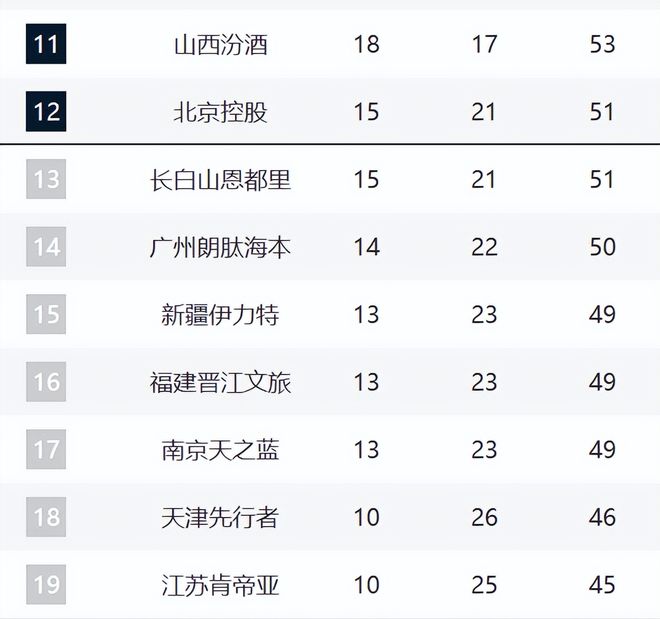The width and height of the screenshot is (660, 619).
Task: Select team name 长白山恩都里
Action: point(220,180)
